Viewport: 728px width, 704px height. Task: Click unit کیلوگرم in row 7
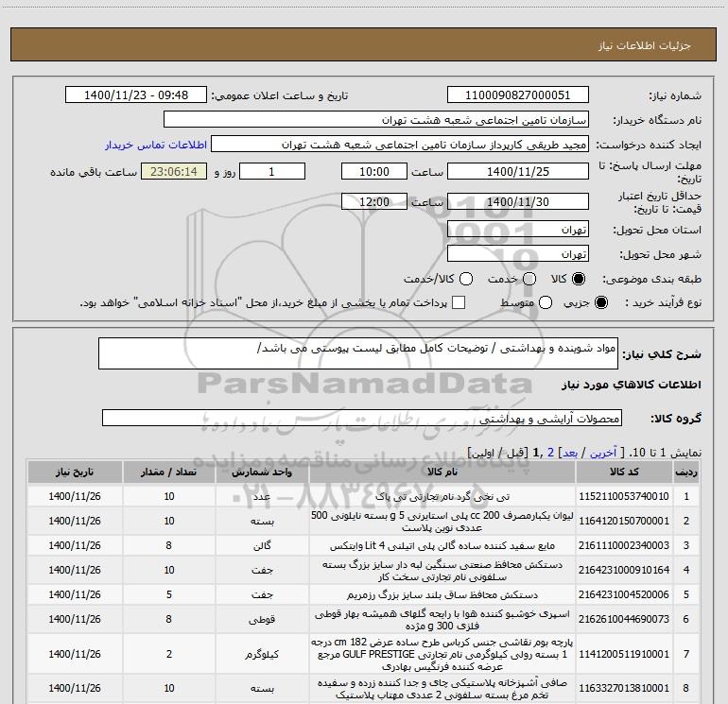pos(262,654)
